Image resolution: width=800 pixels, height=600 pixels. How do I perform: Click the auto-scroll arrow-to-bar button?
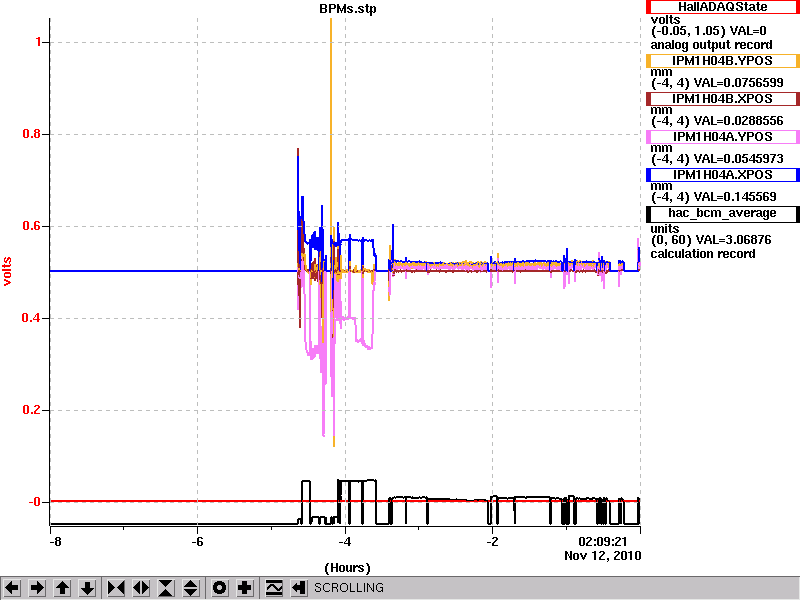point(299,588)
